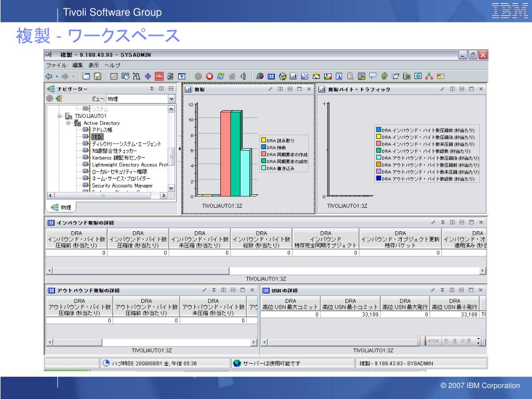Image resolution: width=532 pixels, height=399 pixels.
Task: Open the 編集 menu
Action: coord(77,65)
